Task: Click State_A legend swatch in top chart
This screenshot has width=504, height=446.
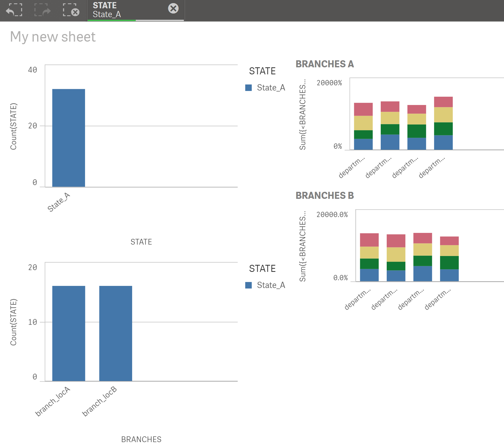Action: pos(248,88)
